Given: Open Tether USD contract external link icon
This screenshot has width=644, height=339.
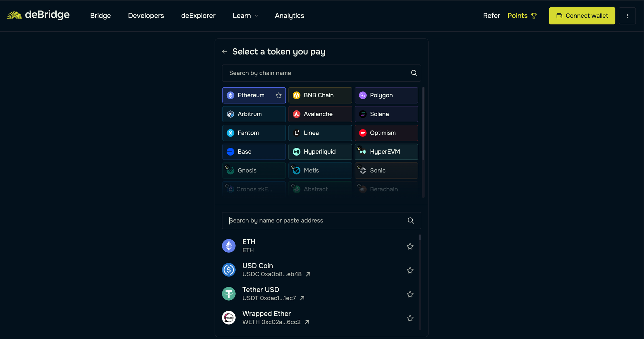Looking at the screenshot, I should [302, 298].
